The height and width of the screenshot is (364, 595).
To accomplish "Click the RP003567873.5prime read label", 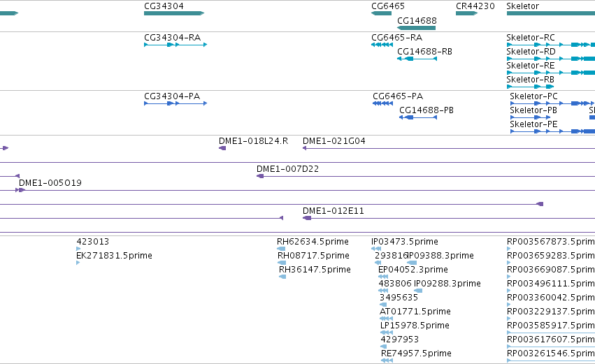I will (x=551, y=242).
